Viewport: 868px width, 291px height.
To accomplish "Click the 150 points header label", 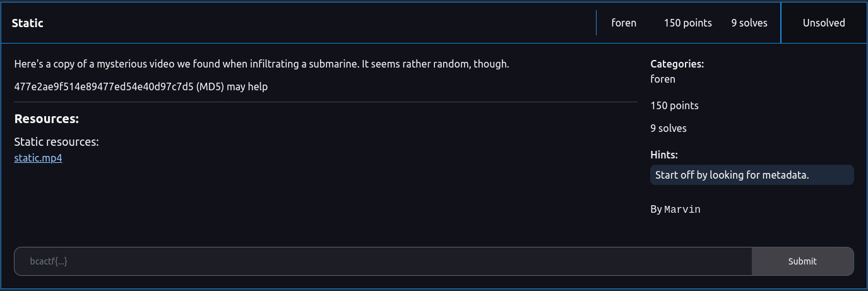I will (687, 23).
